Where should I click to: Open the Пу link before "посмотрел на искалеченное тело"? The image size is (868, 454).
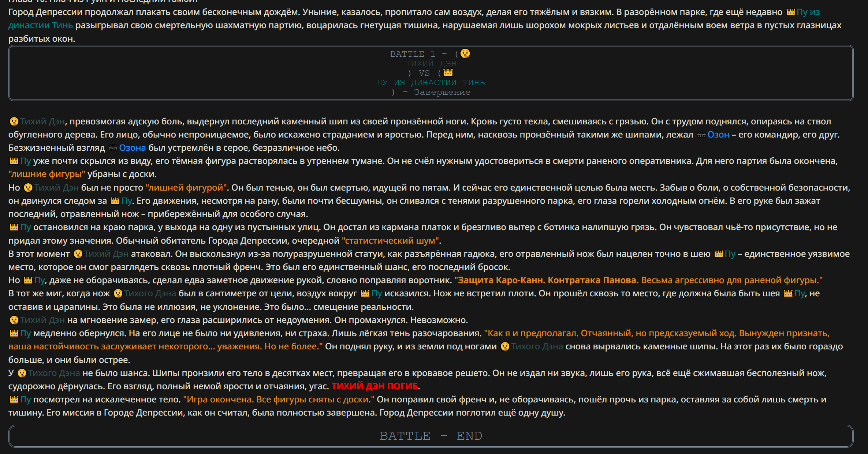point(26,399)
